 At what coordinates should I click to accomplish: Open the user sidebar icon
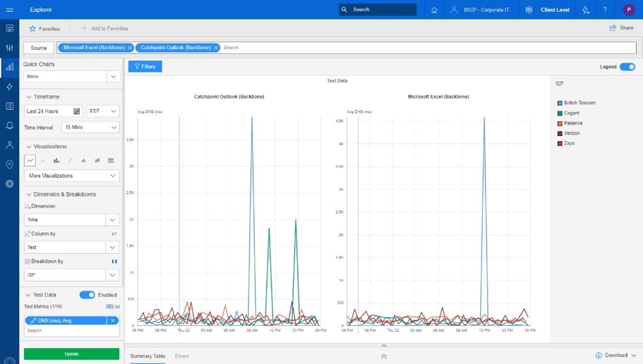coord(9,145)
